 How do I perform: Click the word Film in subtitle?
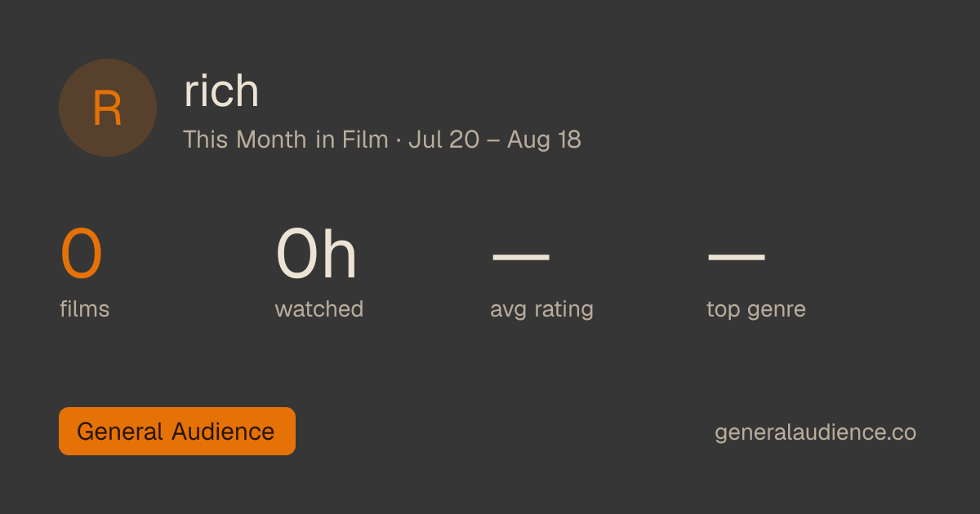pyautogui.click(x=365, y=140)
